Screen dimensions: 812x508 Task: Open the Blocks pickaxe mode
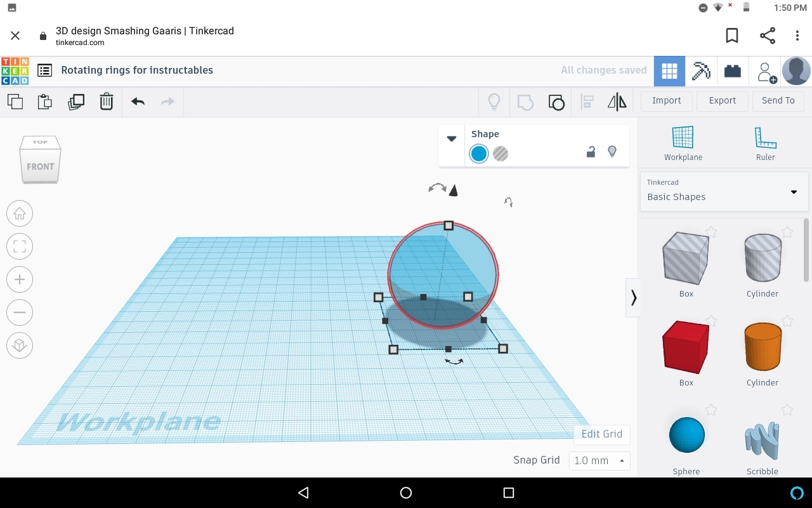coord(701,71)
